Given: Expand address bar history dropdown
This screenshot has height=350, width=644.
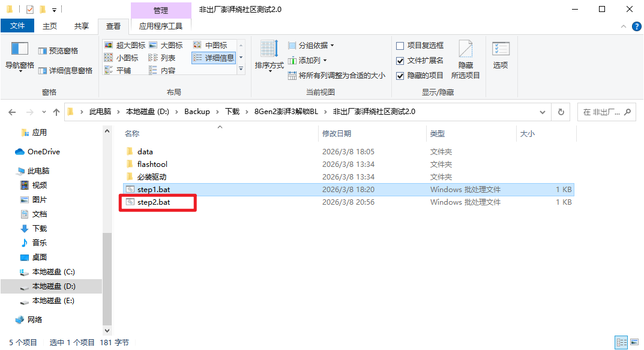Looking at the screenshot, I should tap(542, 112).
